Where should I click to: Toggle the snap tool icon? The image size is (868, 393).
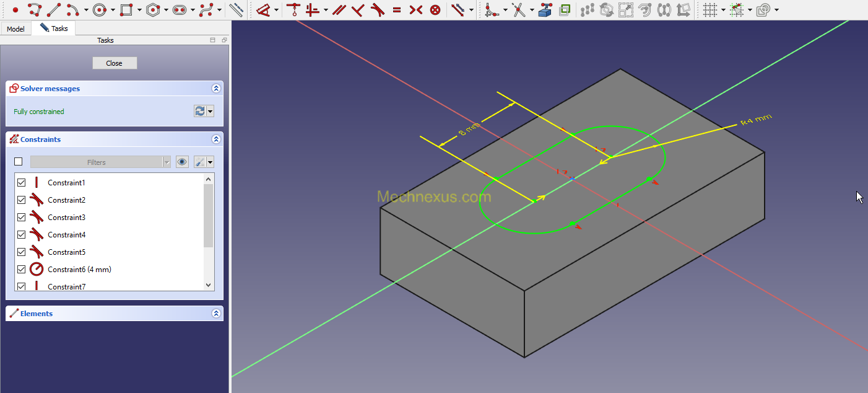coord(737,10)
